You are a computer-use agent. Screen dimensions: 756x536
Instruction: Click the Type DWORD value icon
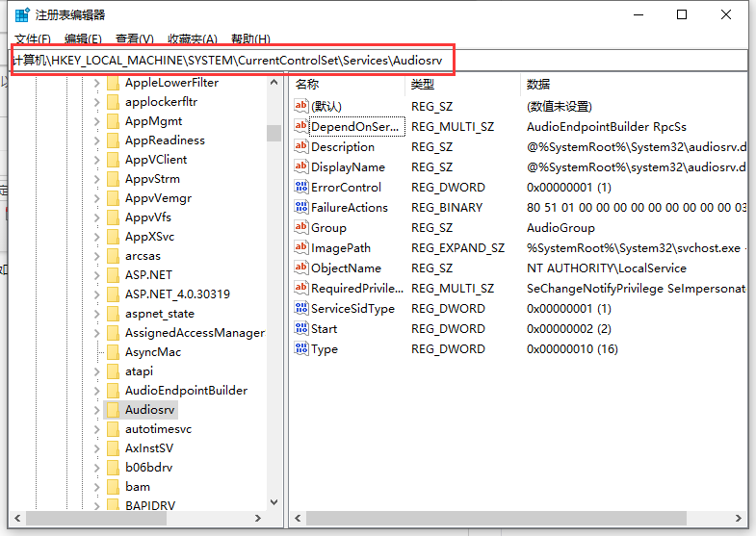click(x=301, y=349)
